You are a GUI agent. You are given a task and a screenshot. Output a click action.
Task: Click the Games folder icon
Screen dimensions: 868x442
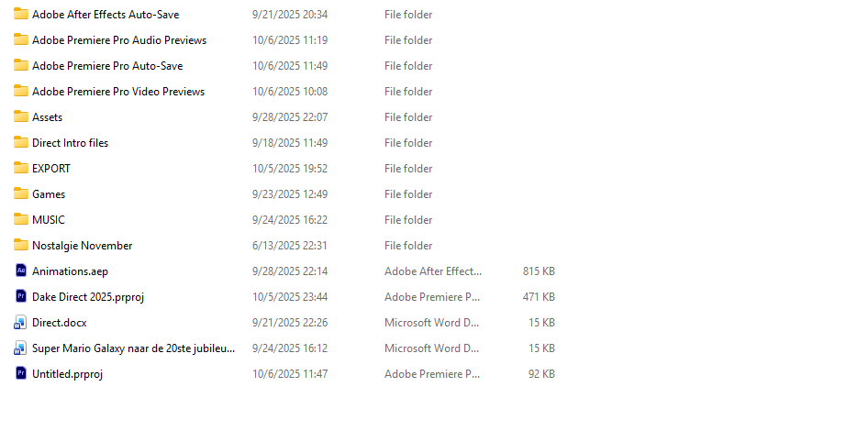[x=21, y=193]
